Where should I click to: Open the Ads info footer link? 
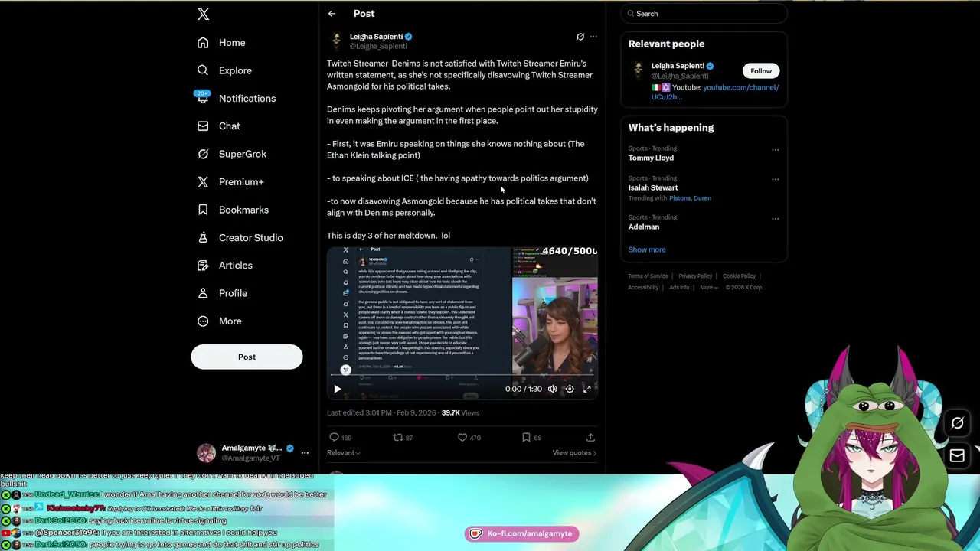(679, 288)
